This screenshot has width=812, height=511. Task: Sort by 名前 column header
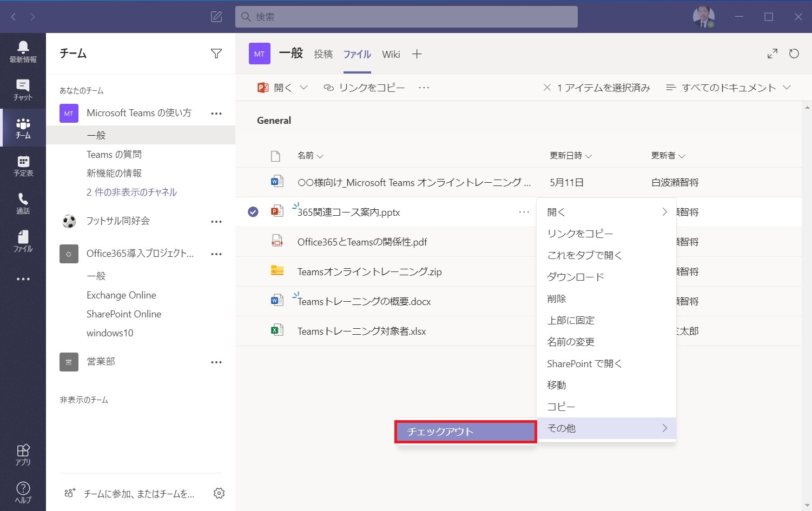[311, 156]
